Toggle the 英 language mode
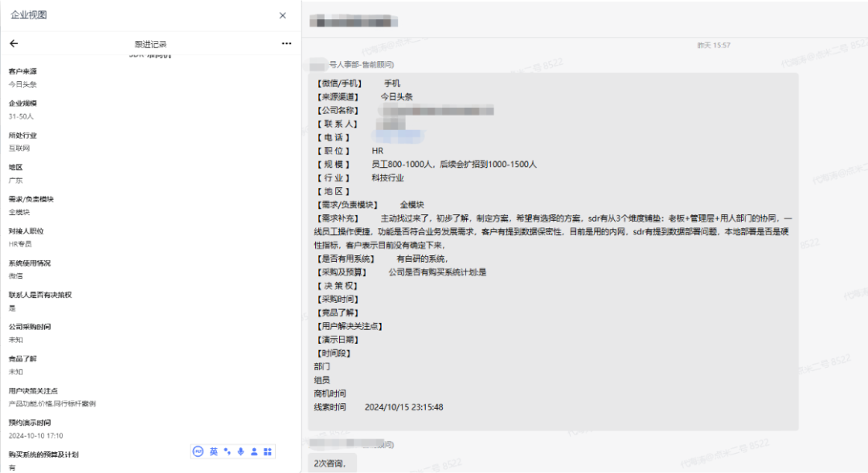 coord(214,451)
